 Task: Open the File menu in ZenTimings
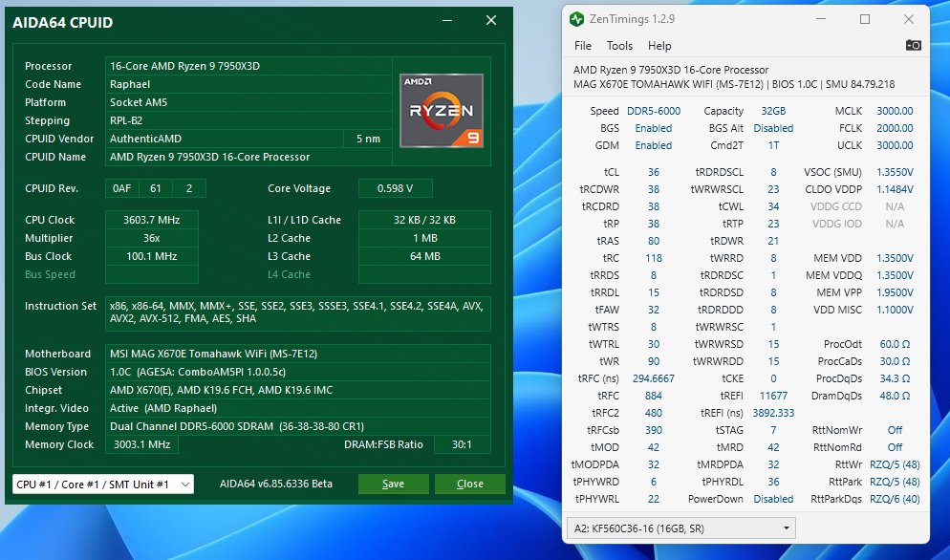(582, 46)
